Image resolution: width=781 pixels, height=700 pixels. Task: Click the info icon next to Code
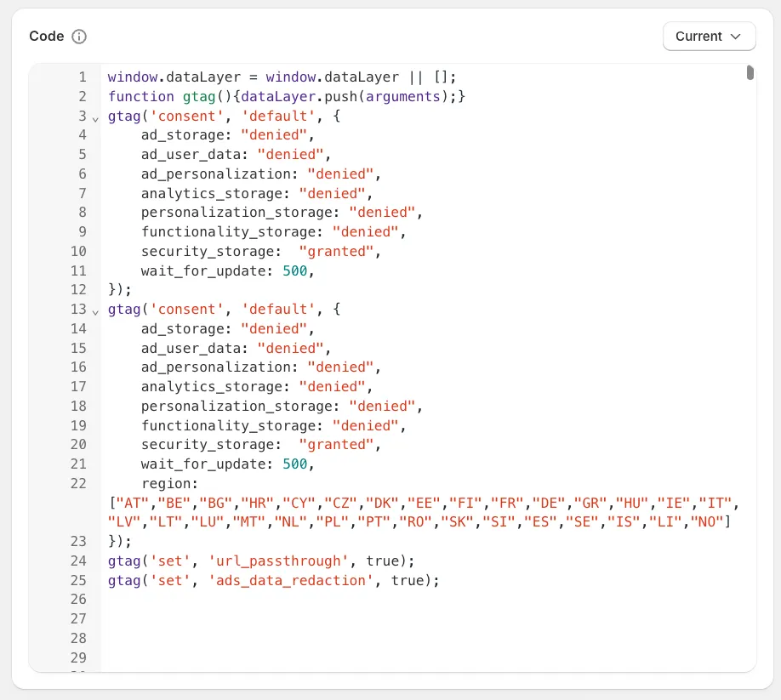(x=79, y=37)
